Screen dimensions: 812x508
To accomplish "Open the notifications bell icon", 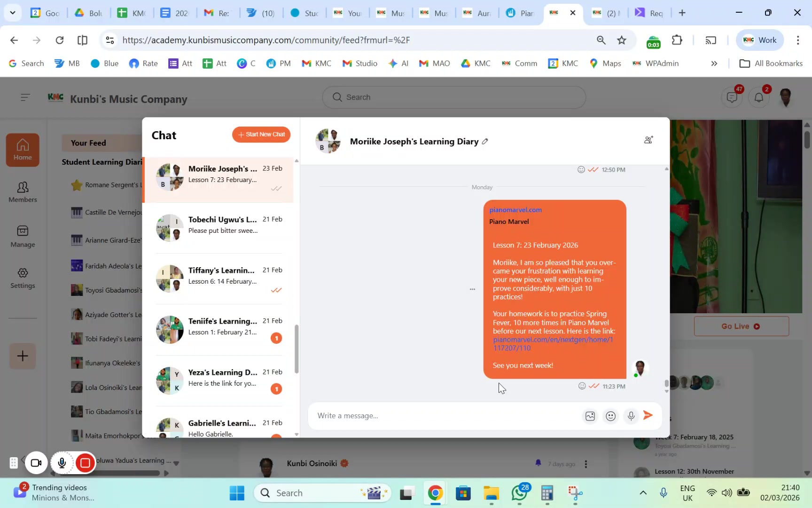I will 758,97.
